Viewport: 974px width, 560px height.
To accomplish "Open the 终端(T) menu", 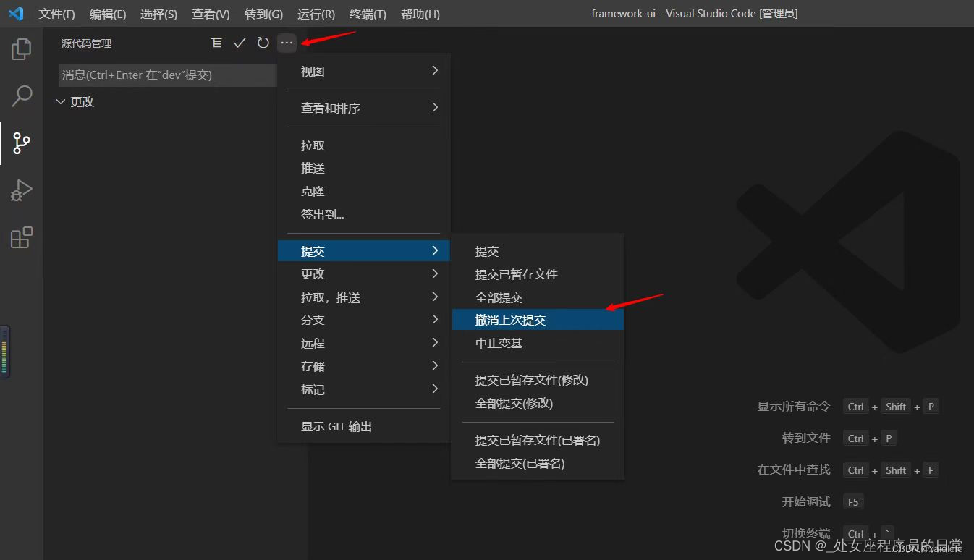I will tap(368, 14).
